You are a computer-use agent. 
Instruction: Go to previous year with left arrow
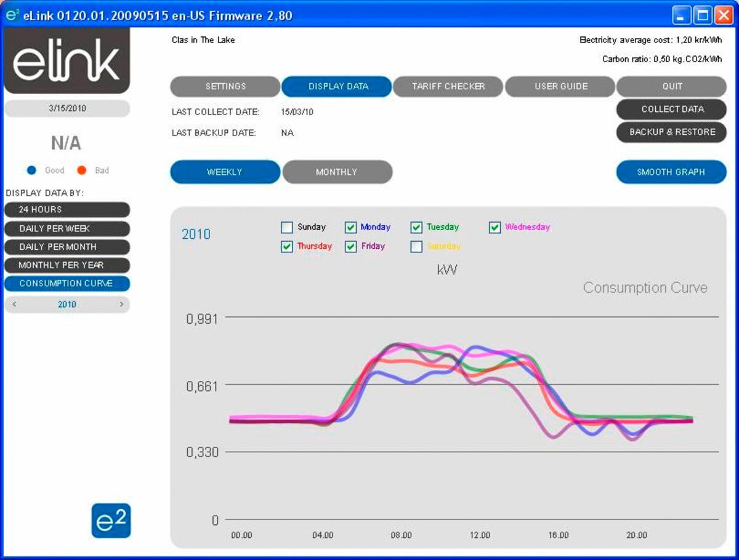tap(15, 305)
